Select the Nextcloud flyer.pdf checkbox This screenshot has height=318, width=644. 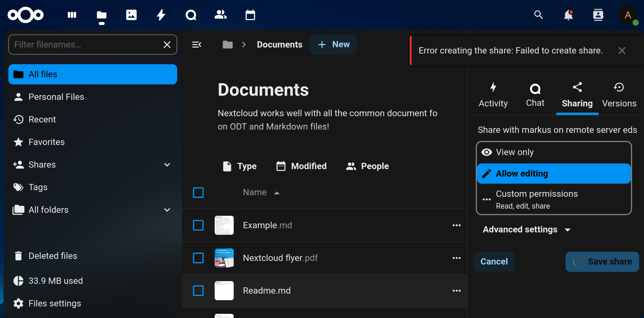[x=198, y=258]
